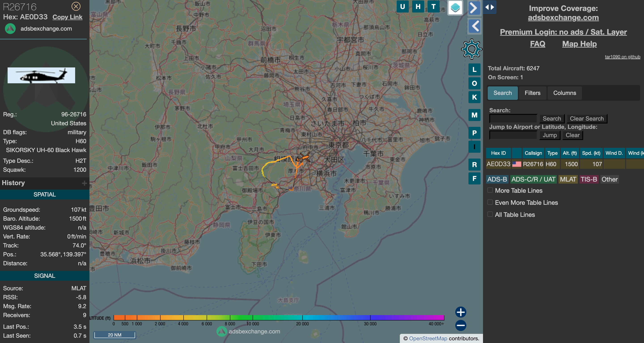Click the O map toggle button
Screen dimensions: 644x343
coord(474,83)
